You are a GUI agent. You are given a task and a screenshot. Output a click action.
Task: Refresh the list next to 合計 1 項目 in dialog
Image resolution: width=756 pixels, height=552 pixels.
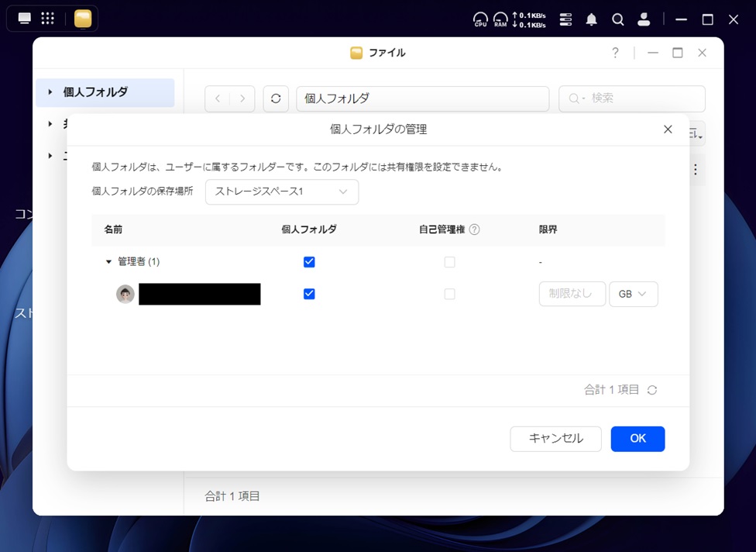coord(652,390)
